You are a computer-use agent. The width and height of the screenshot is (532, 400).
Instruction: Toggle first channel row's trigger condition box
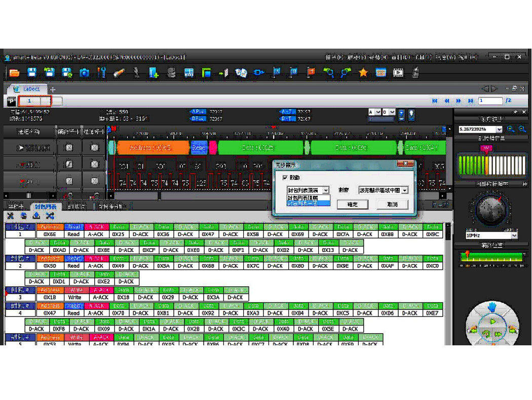69,148
